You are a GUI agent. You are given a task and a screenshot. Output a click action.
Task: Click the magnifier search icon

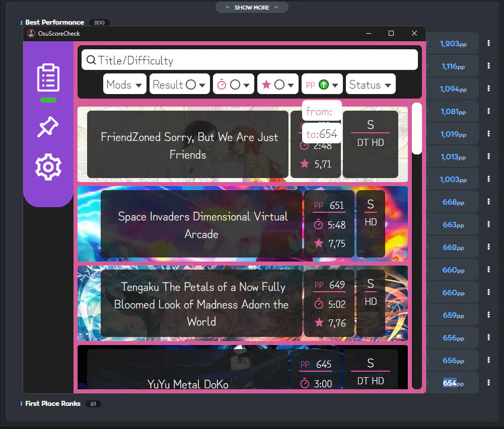91,60
